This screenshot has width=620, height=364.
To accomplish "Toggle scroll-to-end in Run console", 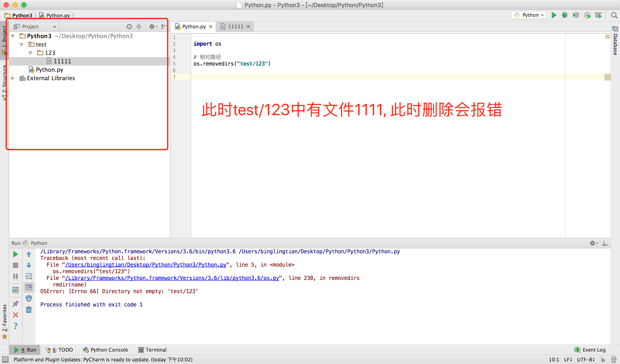I will (29, 287).
